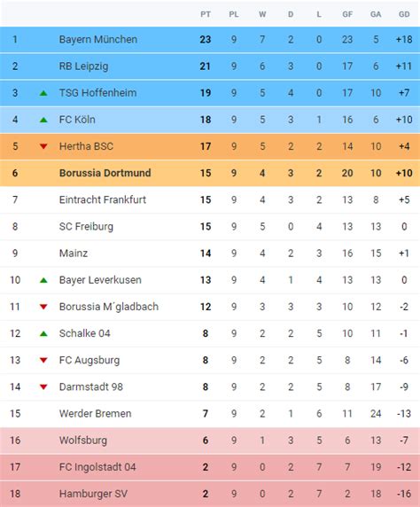Sort table by GD column header

404,14
